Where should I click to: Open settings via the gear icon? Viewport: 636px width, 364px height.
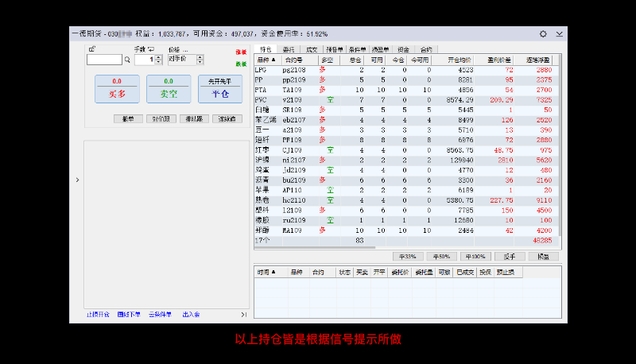click(x=543, y=34)
